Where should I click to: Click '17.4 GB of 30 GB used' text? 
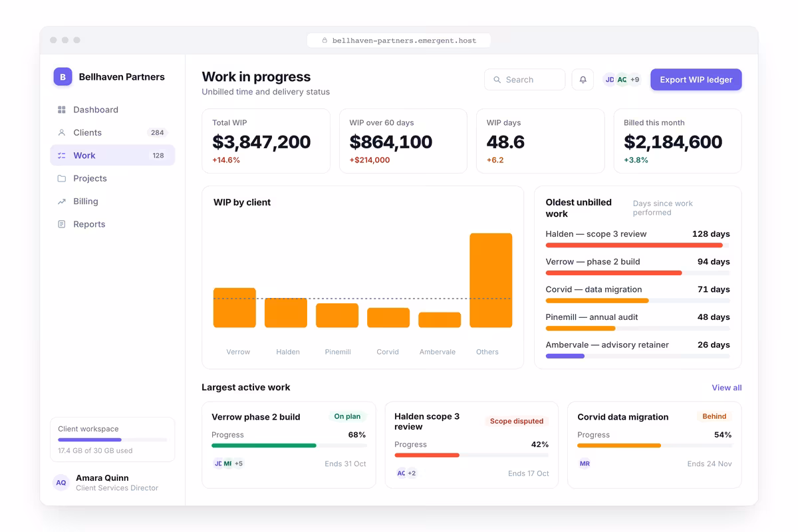point(95,450)
